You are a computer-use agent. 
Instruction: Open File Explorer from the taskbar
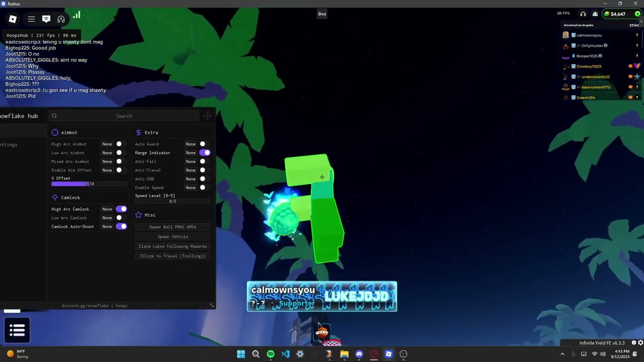pyautogui.click(x=344, y=354)
